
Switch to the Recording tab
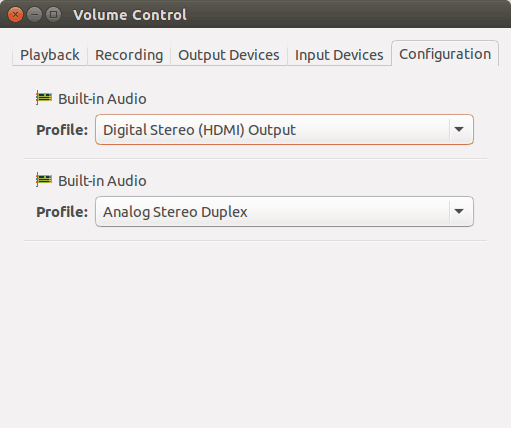pyautogui.click(x=129, y=55)
